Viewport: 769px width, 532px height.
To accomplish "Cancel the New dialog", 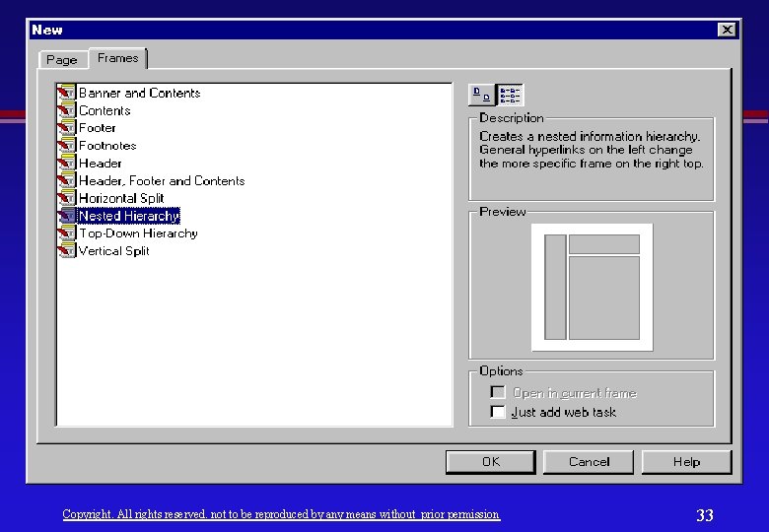I will (x=589, y=462).
